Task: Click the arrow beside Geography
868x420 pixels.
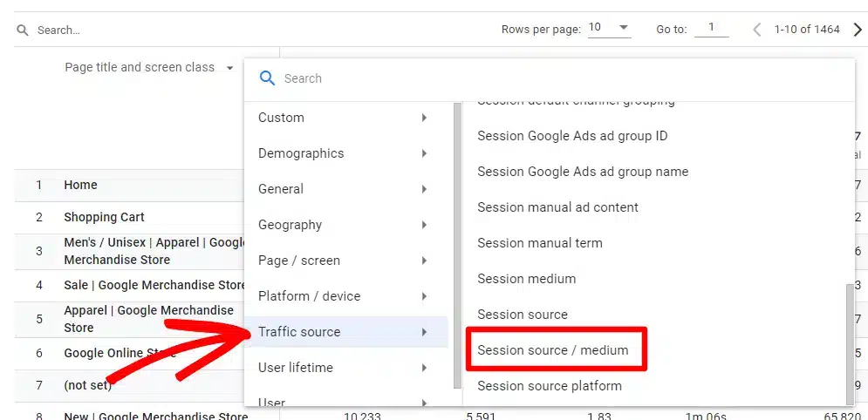Action: pyautogui.click(x=424, y=225)
